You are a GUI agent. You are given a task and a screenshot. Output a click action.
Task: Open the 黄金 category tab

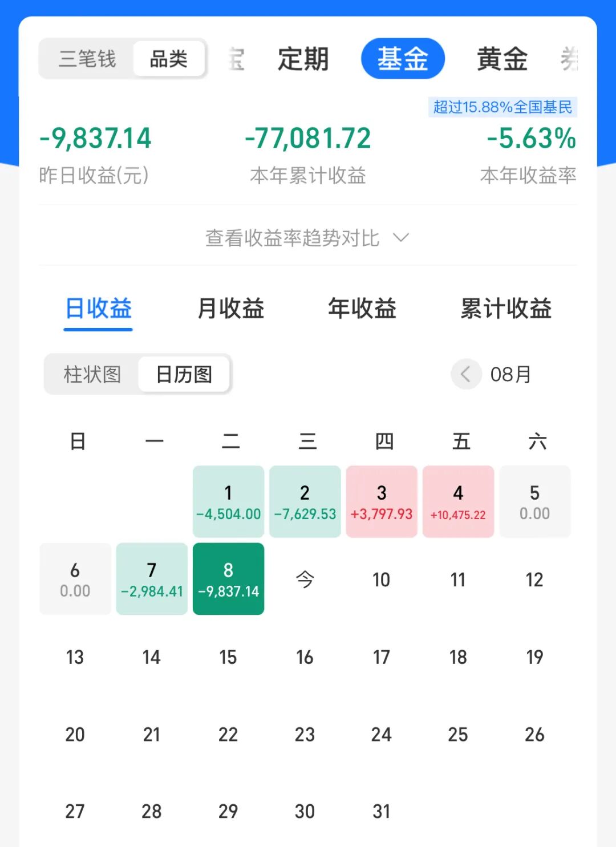tap(502, 59)
